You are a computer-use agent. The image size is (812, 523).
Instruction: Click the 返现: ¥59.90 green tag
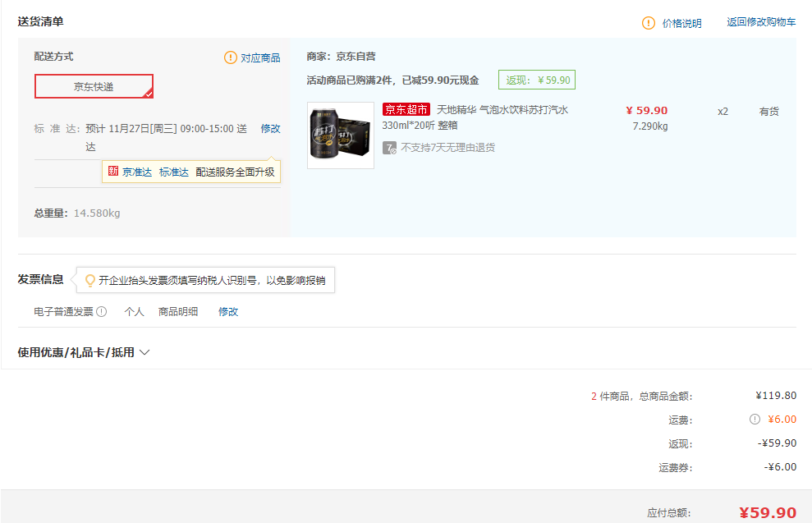537,80
